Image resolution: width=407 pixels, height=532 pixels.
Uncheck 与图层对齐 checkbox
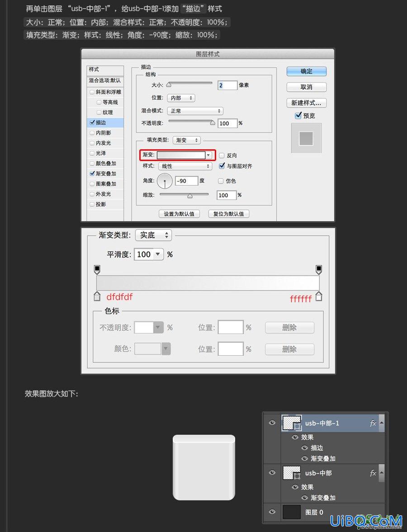click(222, 166)
